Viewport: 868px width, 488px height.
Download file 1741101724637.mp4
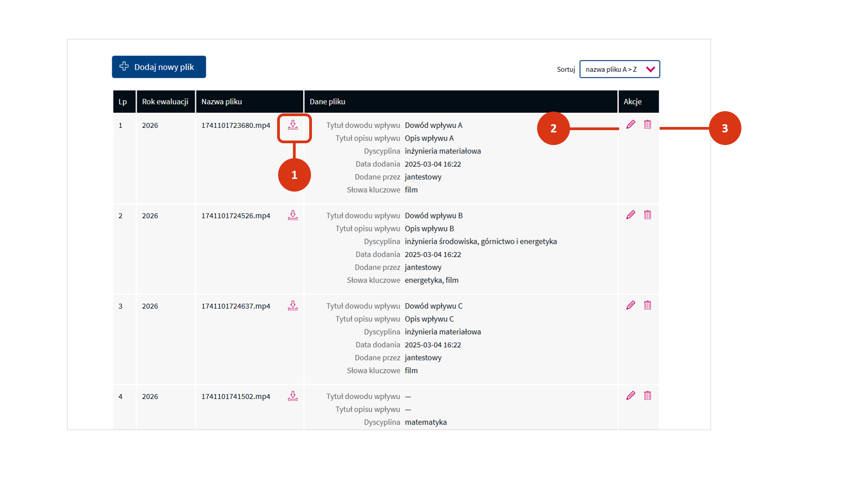[293, 306]
